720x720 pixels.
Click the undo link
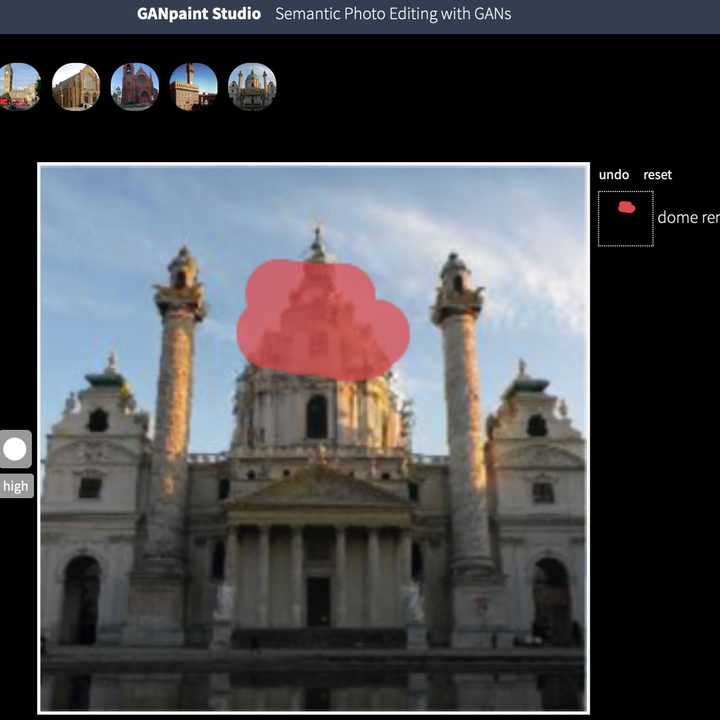613,175
